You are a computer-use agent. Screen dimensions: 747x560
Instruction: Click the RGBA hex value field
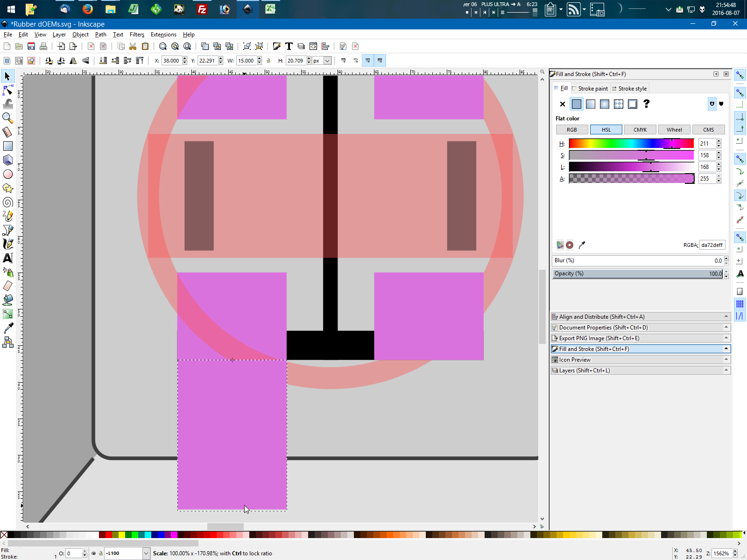(712, 245)
